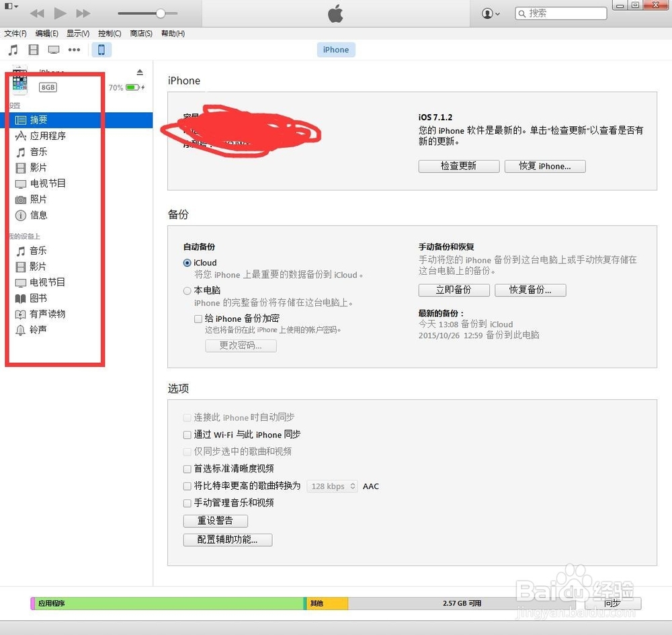The height and width of the screenshot is (635, 672).
Task: Click 立即备份 button
Action: click(454, 290)
